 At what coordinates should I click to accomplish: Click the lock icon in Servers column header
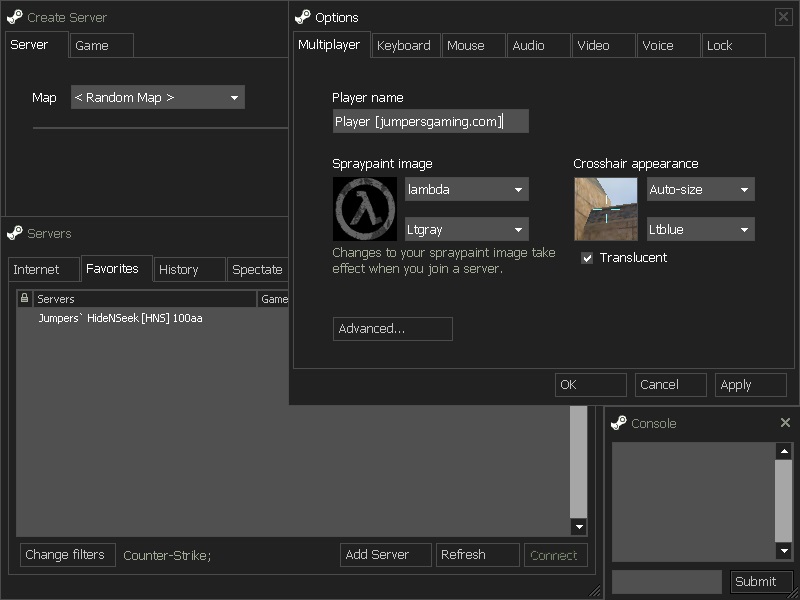[x=25, y=299]
